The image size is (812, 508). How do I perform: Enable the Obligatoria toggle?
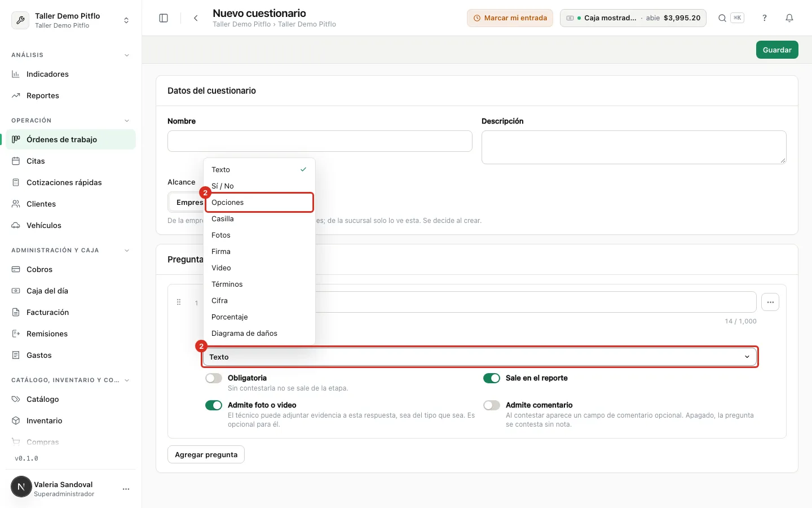pyautogui.click(x=214, y=378)
